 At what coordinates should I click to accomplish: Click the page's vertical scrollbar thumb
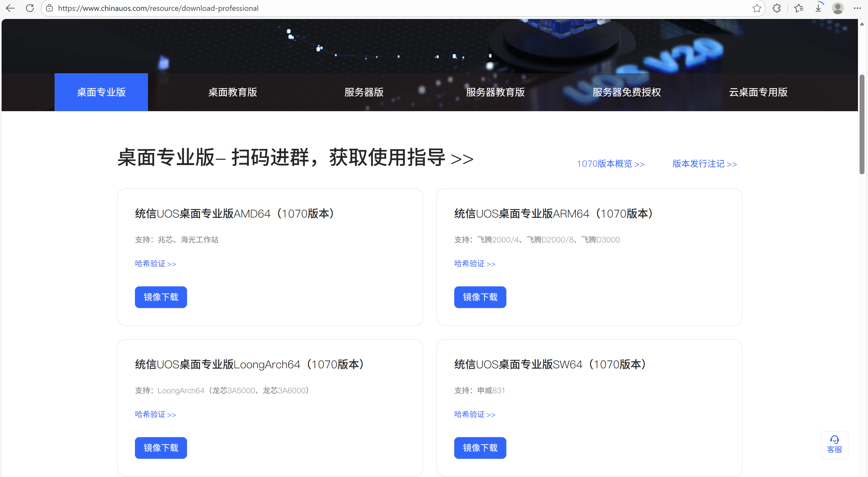point(861,124)
